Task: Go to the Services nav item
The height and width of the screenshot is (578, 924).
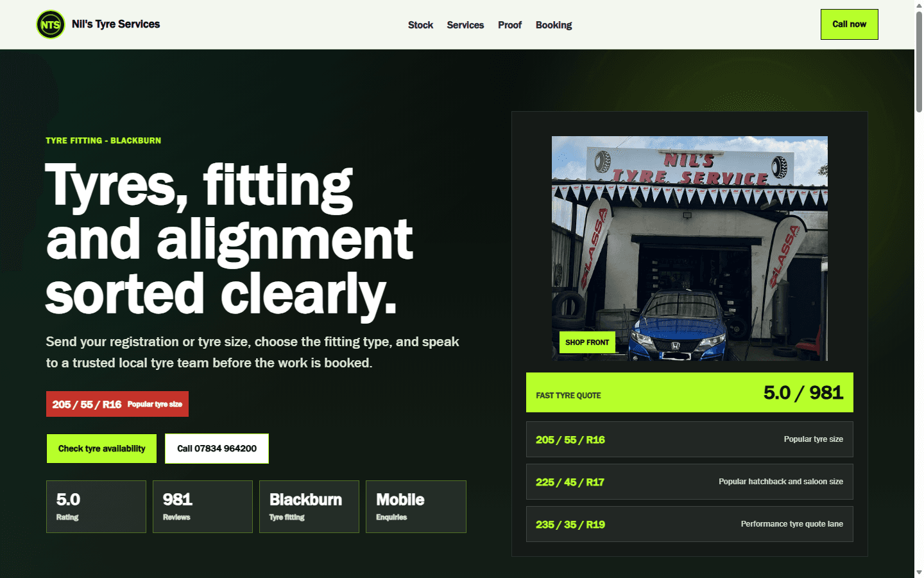Action: click(465, 25)
